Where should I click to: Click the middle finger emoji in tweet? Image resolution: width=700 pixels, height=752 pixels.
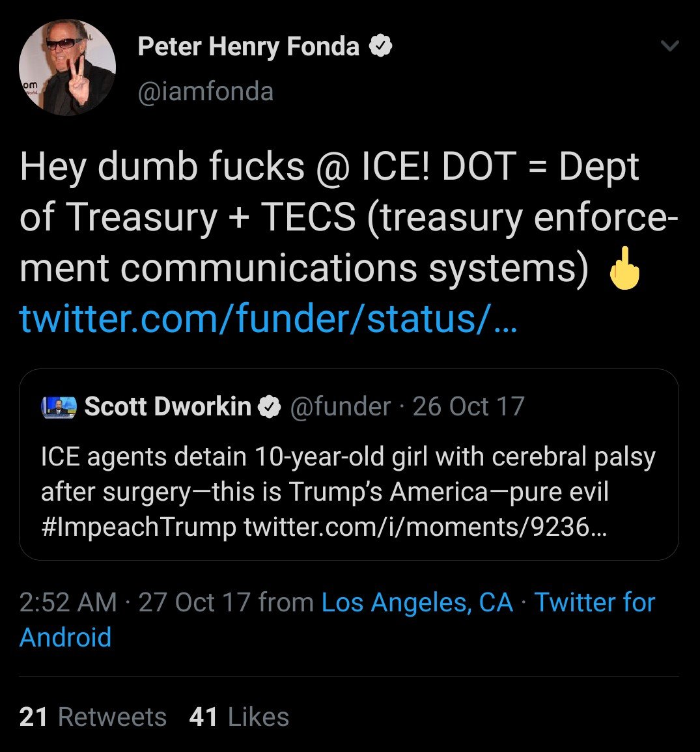coord(624,268)
